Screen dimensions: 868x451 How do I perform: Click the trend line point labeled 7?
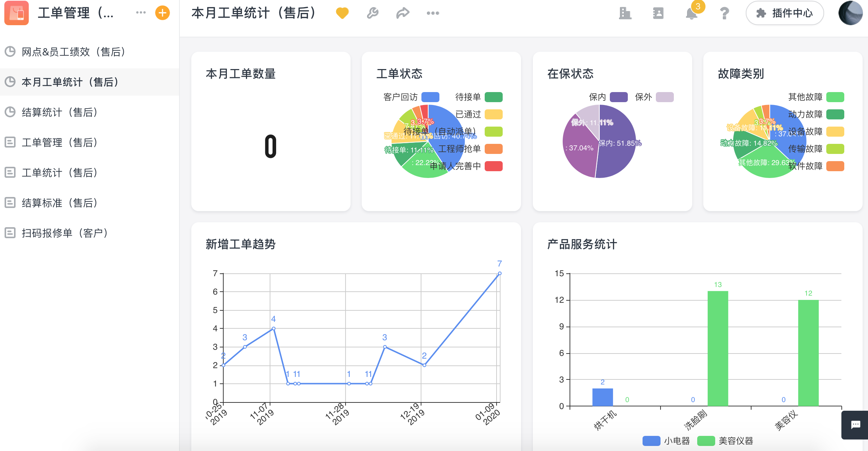[499, 274]
